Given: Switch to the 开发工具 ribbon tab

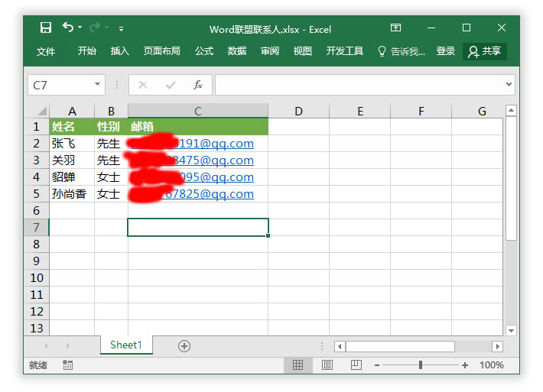Looking at the screenshot, I should pyautogui.click(x=345, y=51).
